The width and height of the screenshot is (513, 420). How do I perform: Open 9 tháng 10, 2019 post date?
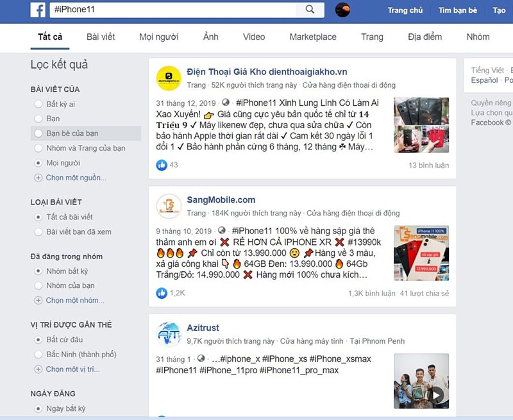[x=184, y=231]
